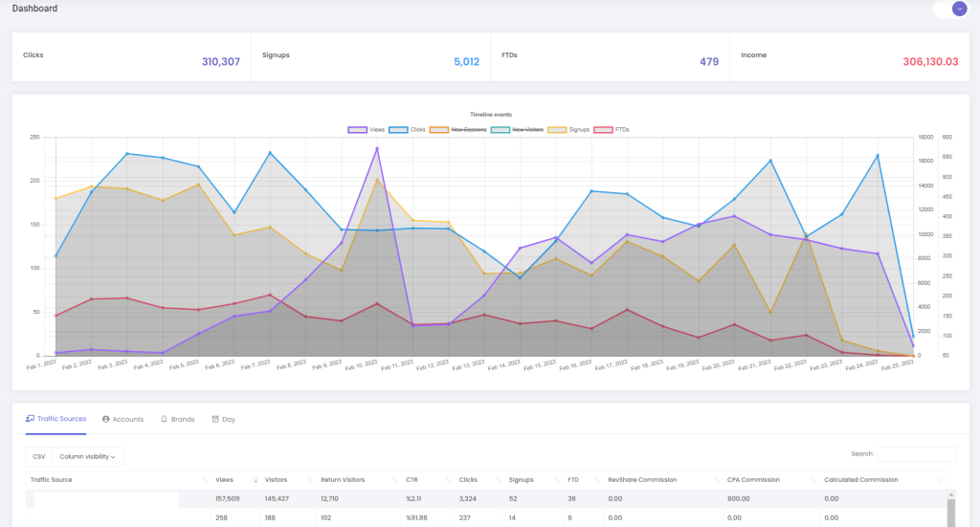The height and width of the screenshot is (527, 980).
Task: Open the Accounts tab
Action: tap(123, 419)
